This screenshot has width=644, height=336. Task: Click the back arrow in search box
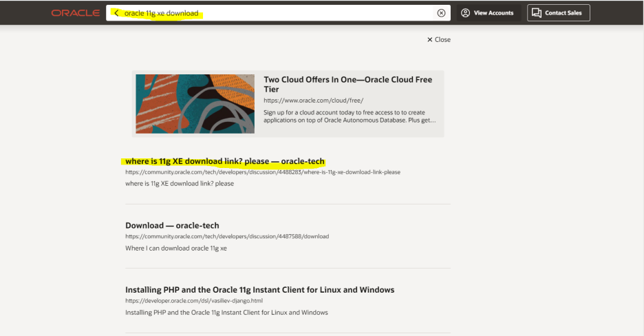click(117, 13)
